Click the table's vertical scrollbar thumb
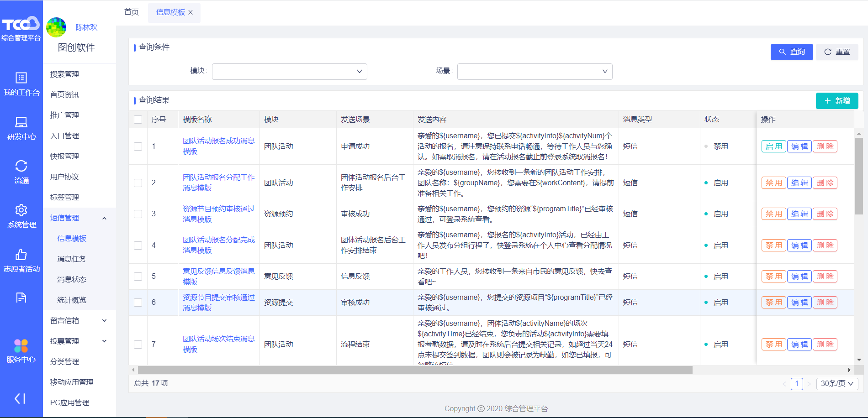 point(859,176)
